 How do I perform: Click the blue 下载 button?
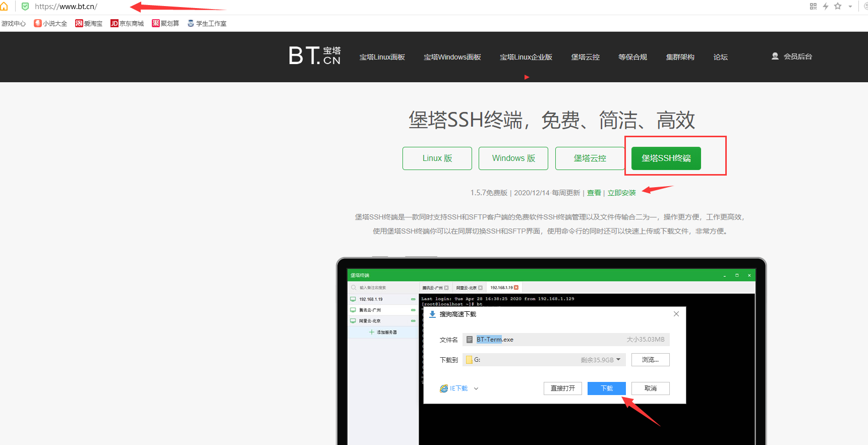[607, 388]
